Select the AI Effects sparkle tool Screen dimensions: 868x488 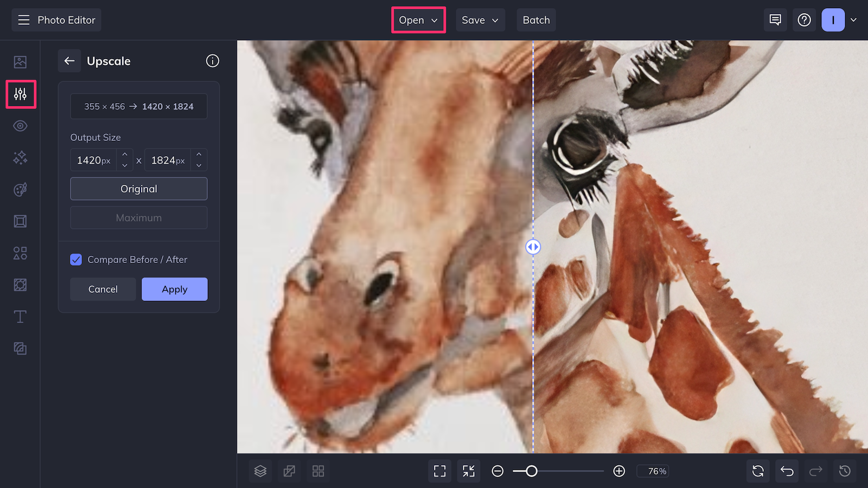coord(20,157)
